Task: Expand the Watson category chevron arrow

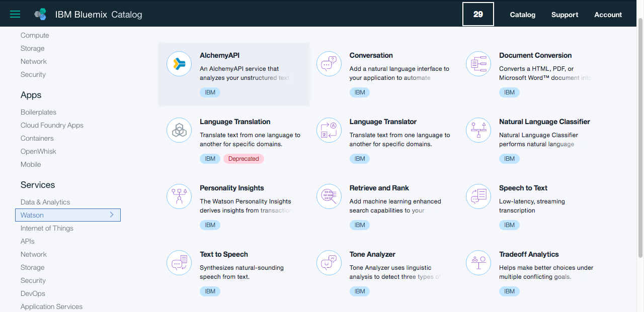Action: (x=112, y=215)
